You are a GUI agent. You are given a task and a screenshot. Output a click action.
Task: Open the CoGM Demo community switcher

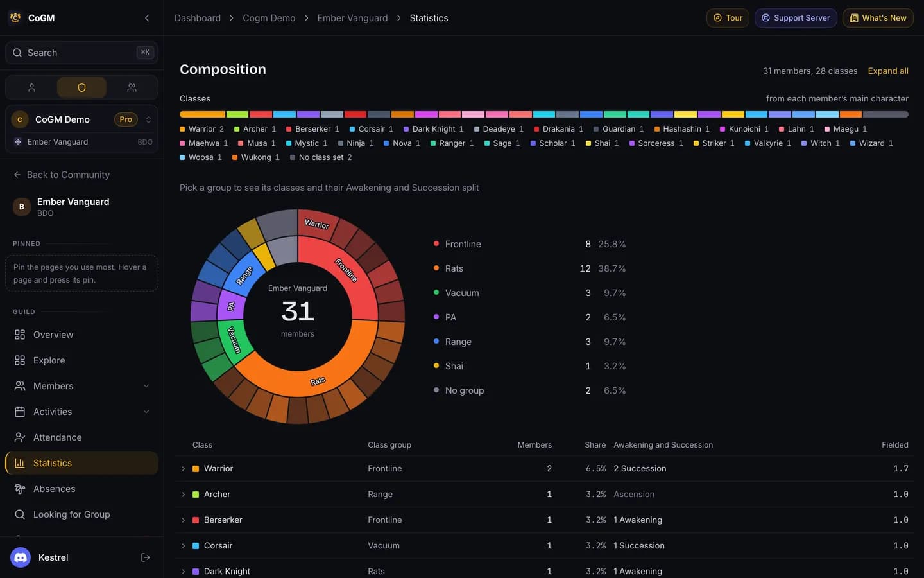pos(81,119)
